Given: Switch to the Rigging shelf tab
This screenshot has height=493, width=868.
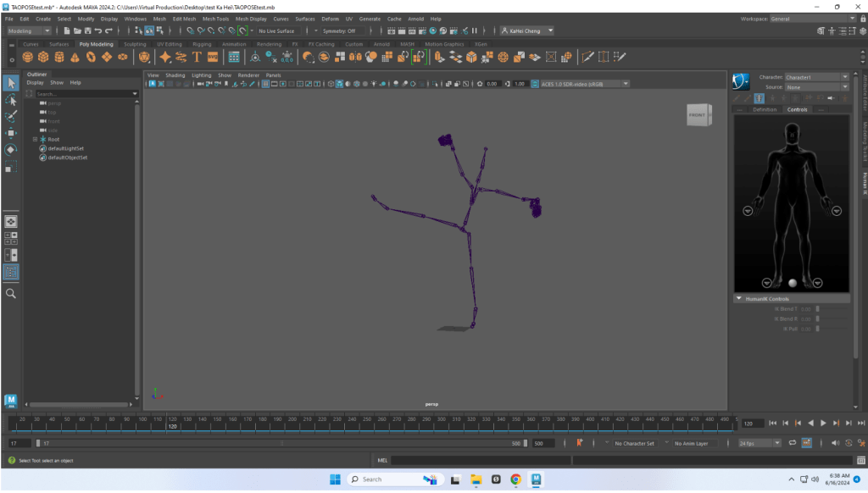Looking at the screenshot, I should point(201,44).
